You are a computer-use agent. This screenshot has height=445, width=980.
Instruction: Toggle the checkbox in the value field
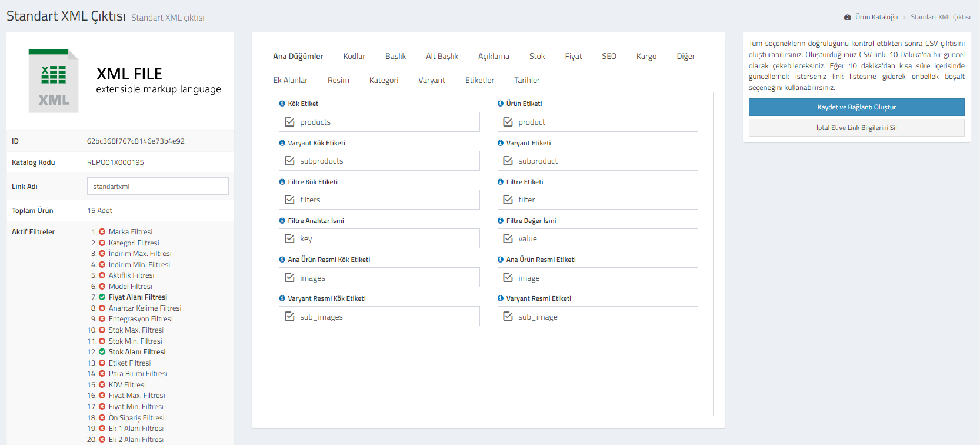(508, 238)
